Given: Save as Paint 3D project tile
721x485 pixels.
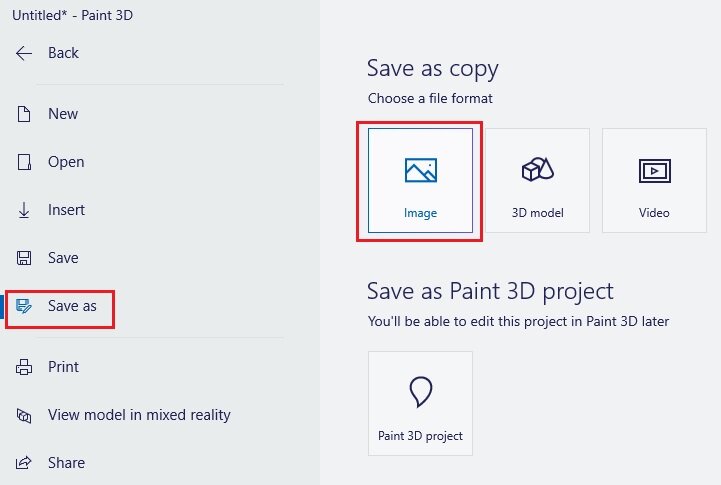Looking at the screenshot, I should click(420, 404).
